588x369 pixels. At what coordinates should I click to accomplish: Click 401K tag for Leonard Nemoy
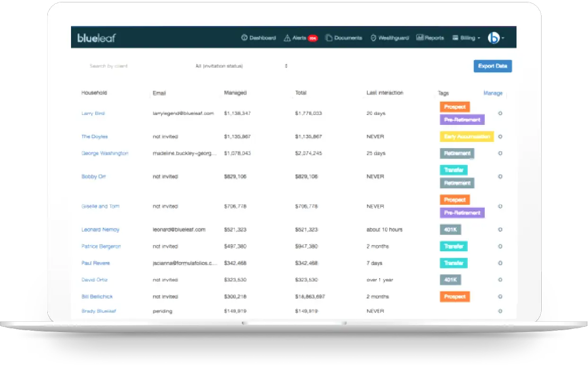tap(450, 230)
